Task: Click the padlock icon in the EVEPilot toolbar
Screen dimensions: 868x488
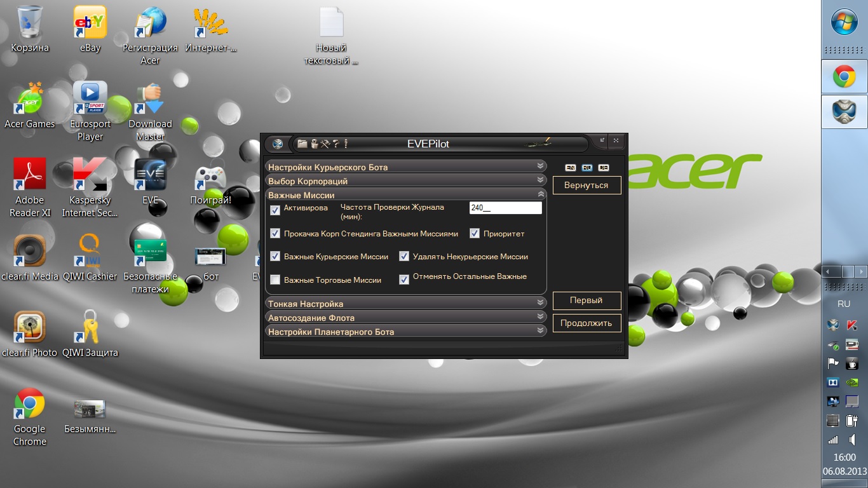Action: (314, 144)
